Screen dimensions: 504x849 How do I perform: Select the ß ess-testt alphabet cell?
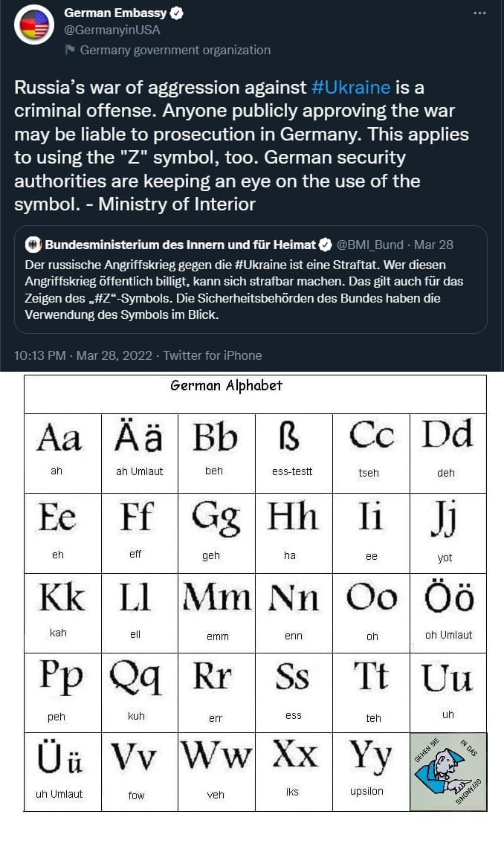pyautogui.click(x=294, y=453)
